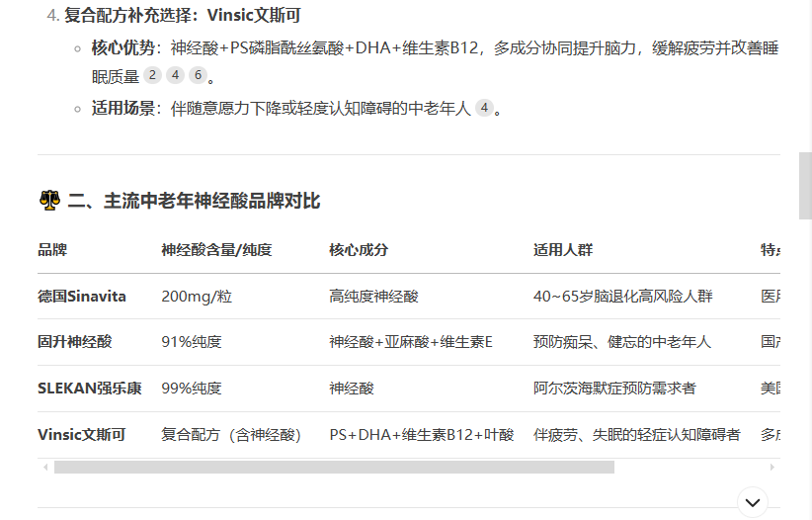Open citation 6 after 眠质量

point(198,75)
